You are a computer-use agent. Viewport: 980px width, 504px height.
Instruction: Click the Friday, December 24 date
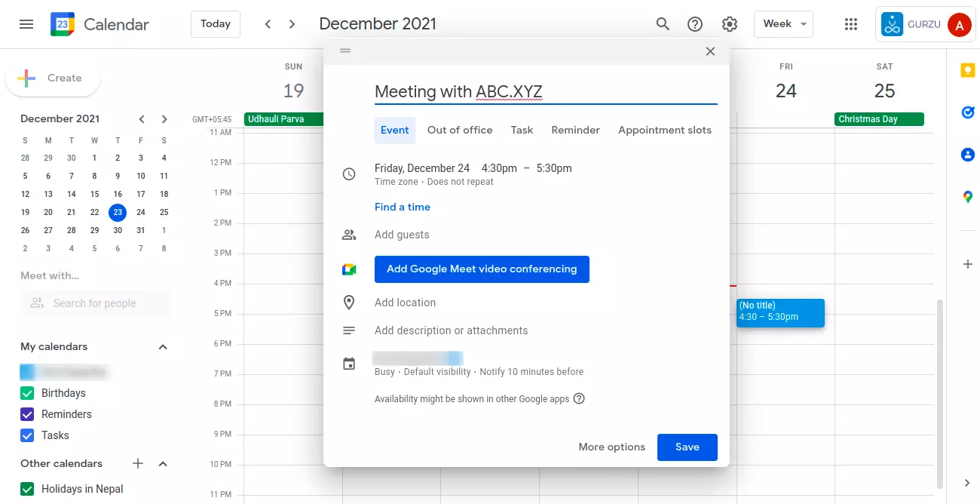pyautogui.click(x=422, y=168)
